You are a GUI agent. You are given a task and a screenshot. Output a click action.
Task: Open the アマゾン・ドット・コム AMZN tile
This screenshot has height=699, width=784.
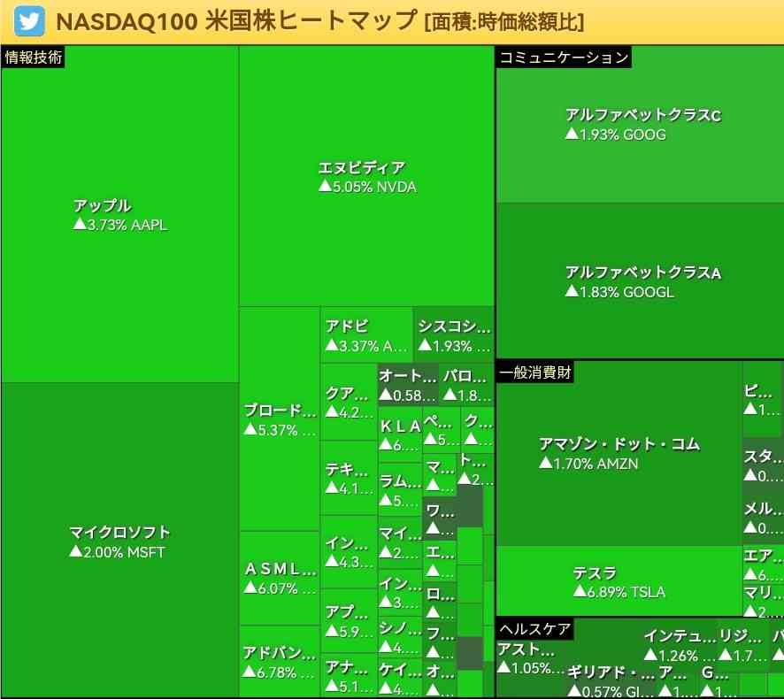(619, 453)
